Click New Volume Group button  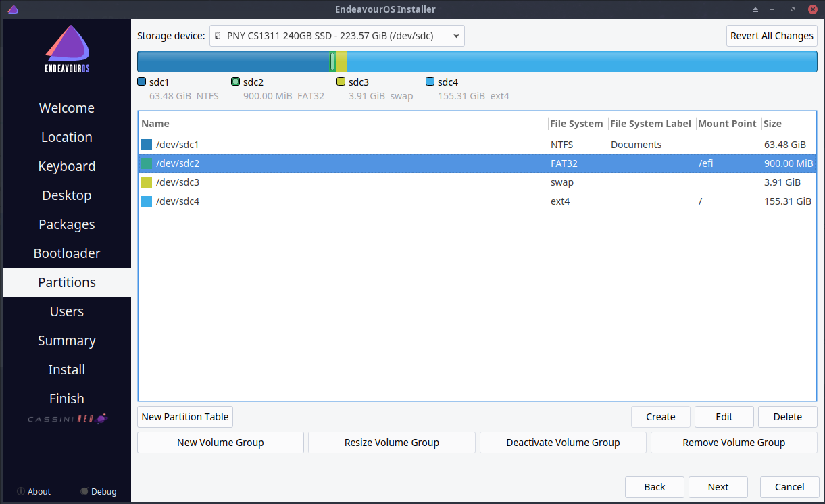(x=220, y=443)
